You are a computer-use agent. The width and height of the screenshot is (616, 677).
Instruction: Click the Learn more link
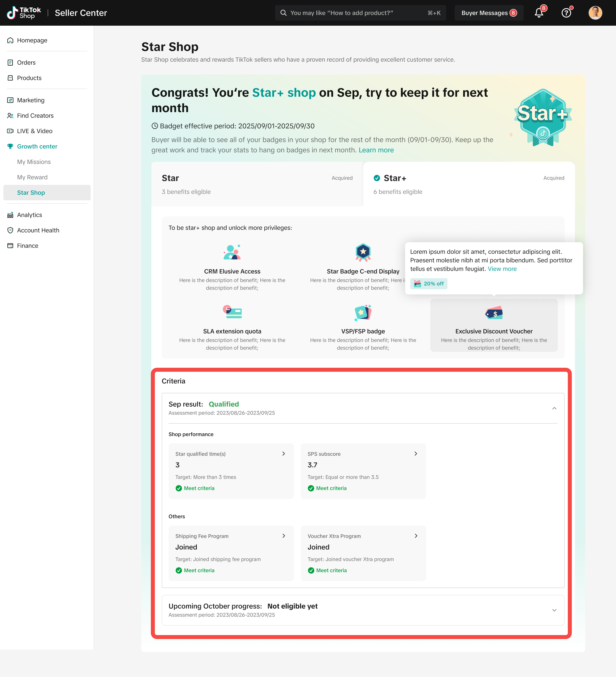pos(376,150)
